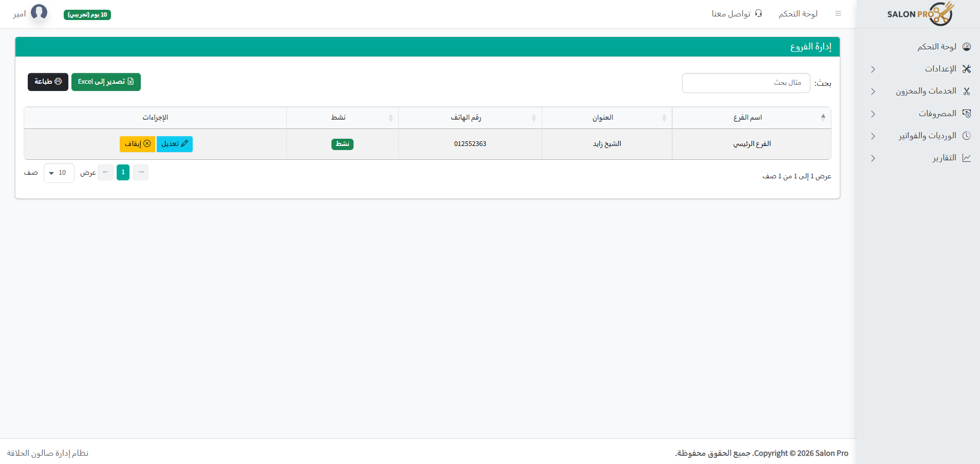980x464 pixels.
Task: Click the تصدير إلى Excel button
Action: pos(106,82)
